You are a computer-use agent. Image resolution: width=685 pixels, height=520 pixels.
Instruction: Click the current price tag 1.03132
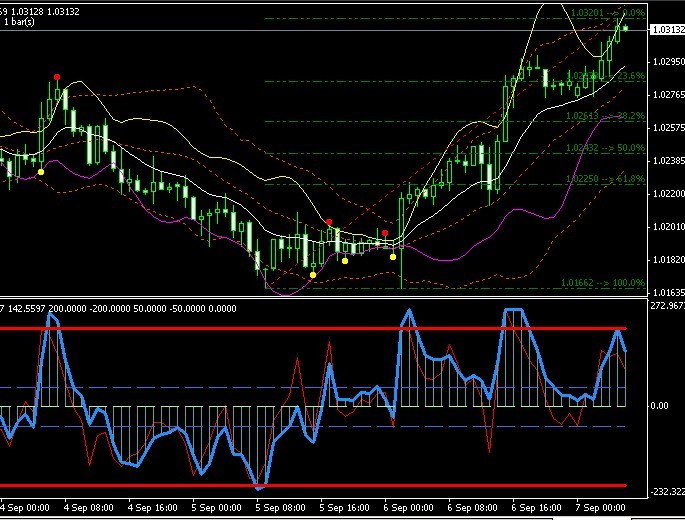668,29
